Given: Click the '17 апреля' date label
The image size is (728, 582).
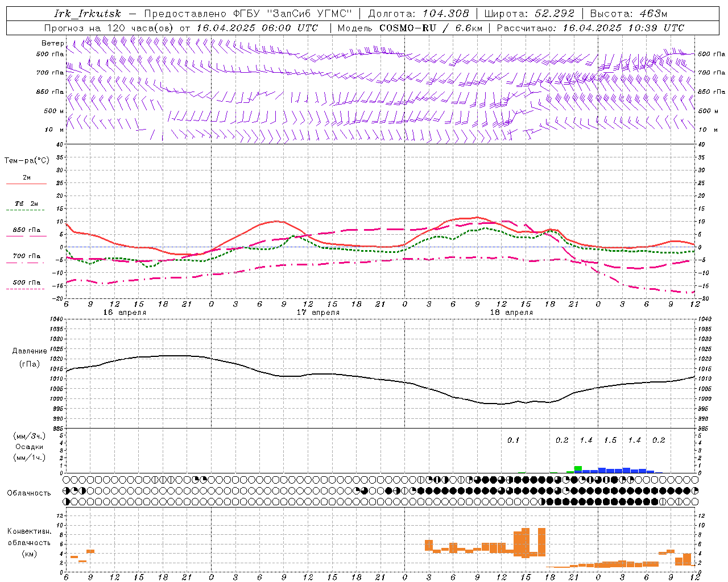Looking at the screenshot, I should tap(318, 313).
